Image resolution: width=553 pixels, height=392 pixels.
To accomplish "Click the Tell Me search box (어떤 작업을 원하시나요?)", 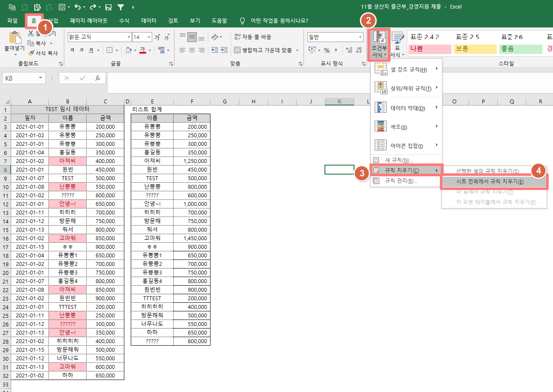I will pyautogui.click(x=274, y=21).
